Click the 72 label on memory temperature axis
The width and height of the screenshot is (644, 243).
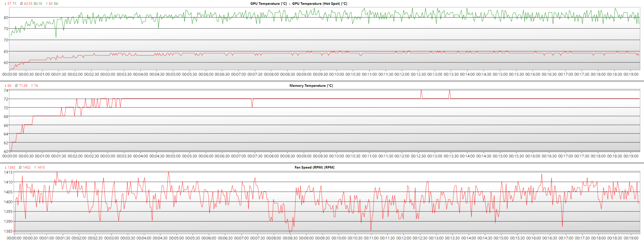pyautogui.click(x=6, y=99)
